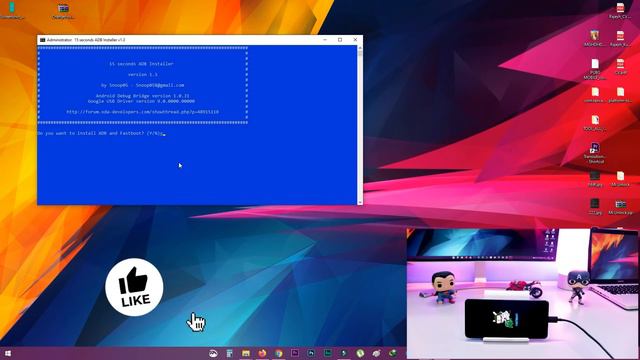Open the blue Adobe app icon in taskbar
This screenshot has height=360, width=640.
pyautogui.click(x=311, y=353)
